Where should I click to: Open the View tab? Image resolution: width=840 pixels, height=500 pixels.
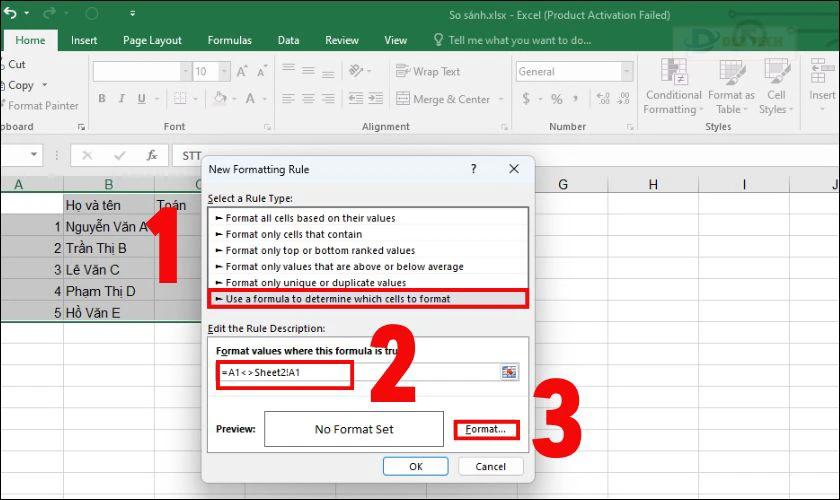(x=395, y=40)
